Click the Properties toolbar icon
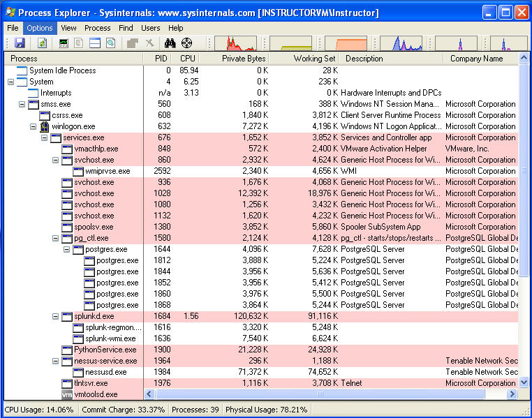Image resolution: width=532 pixels, height=418 pixels. [x=133, y=43]
